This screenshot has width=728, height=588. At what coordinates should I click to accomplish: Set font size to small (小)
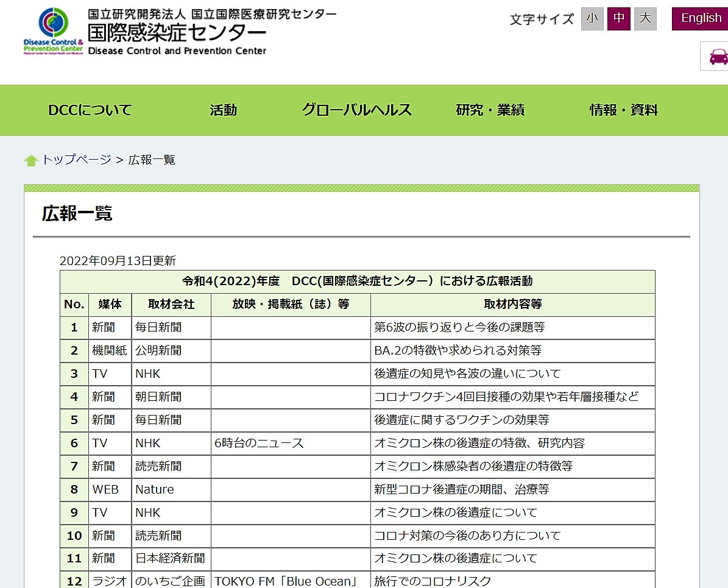[592, 18]
